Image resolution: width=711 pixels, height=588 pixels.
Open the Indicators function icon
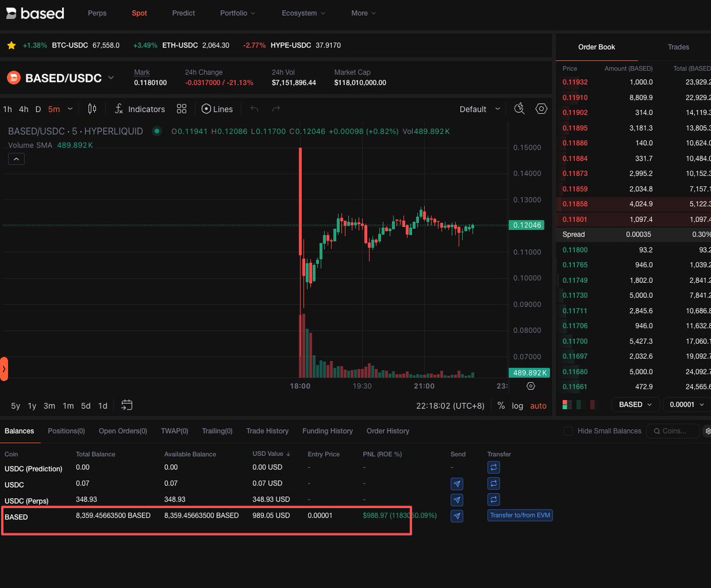click(x=118, y=109)
